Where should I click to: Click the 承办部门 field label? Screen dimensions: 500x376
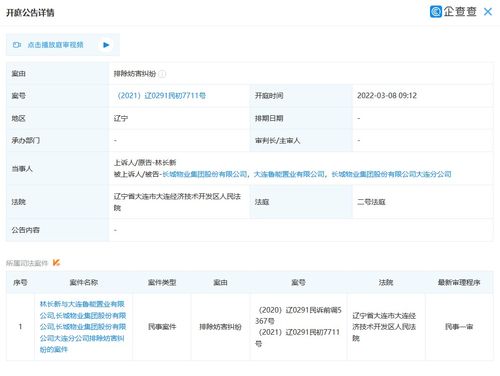(26, 140)
